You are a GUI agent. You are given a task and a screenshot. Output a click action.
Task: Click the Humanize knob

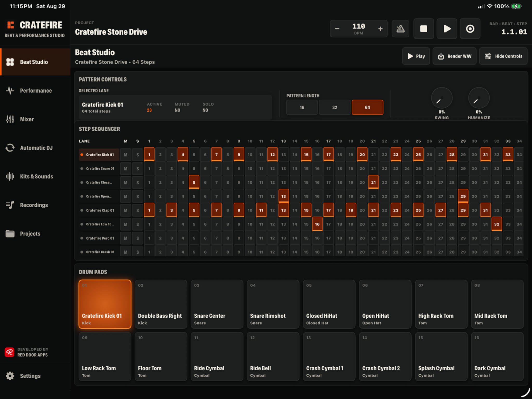pos(479,98)
